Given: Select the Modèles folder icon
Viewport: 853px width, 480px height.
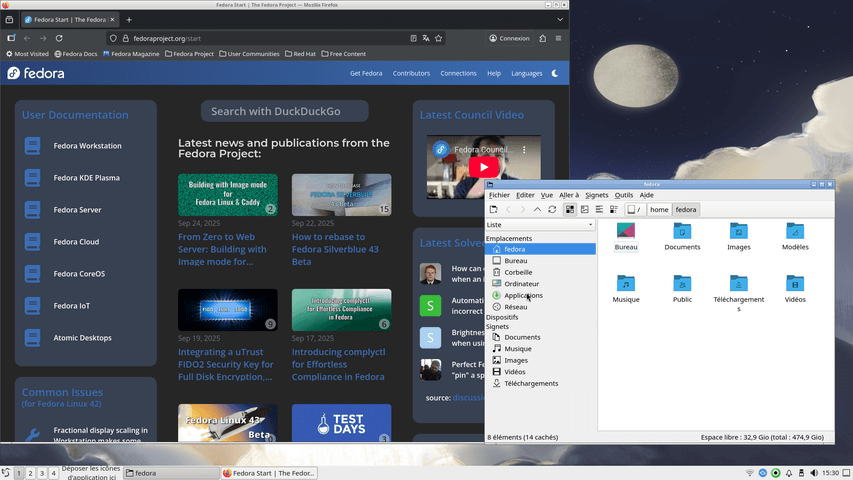Looking at the screenshot, I should click(x=795, y=231).
